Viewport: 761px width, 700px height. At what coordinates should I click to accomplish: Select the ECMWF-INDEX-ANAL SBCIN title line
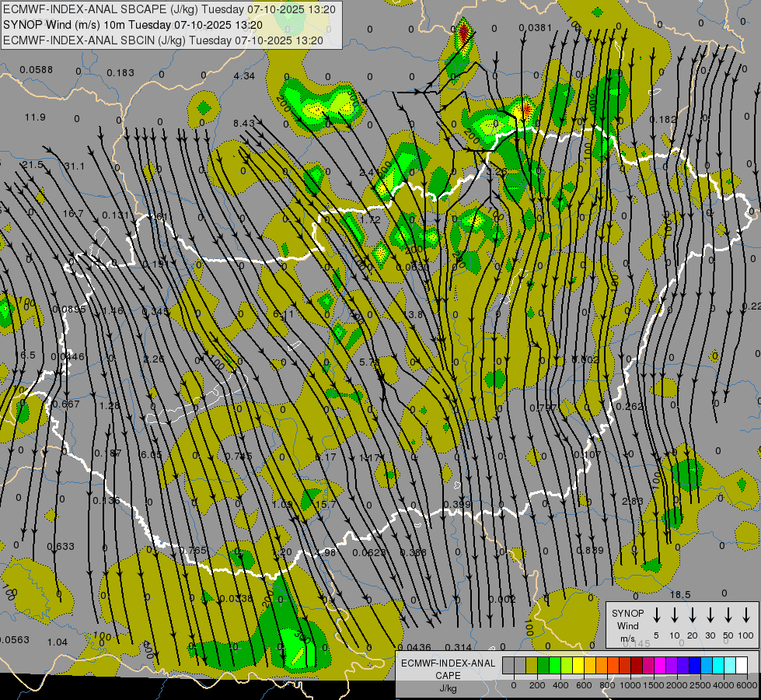(163, 40)
